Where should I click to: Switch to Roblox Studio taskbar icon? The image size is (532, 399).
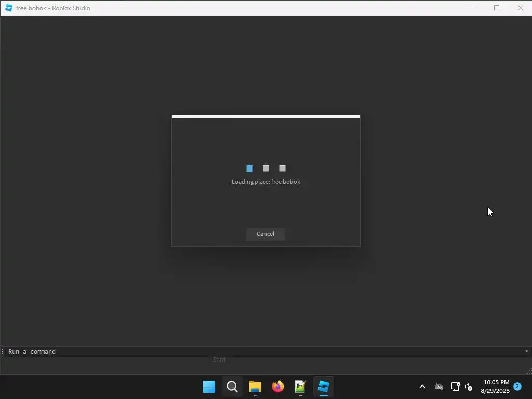pos(324,387)
